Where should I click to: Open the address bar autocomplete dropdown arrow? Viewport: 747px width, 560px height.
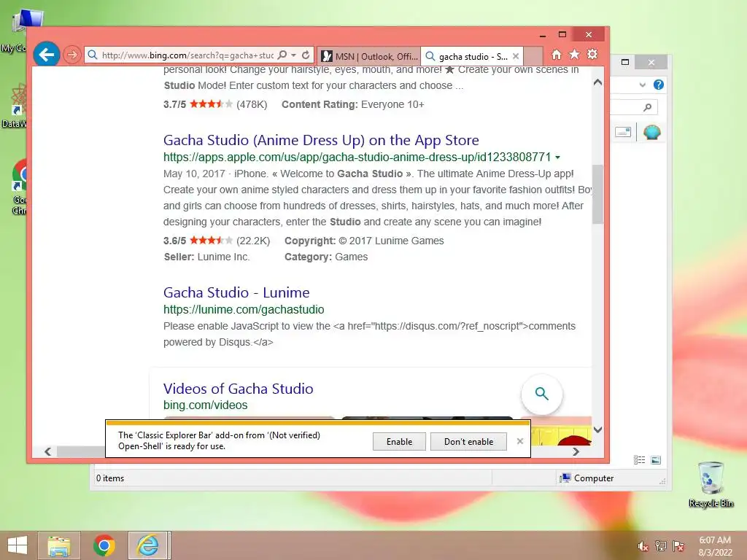pyautogui.click(x=294, y=55)
